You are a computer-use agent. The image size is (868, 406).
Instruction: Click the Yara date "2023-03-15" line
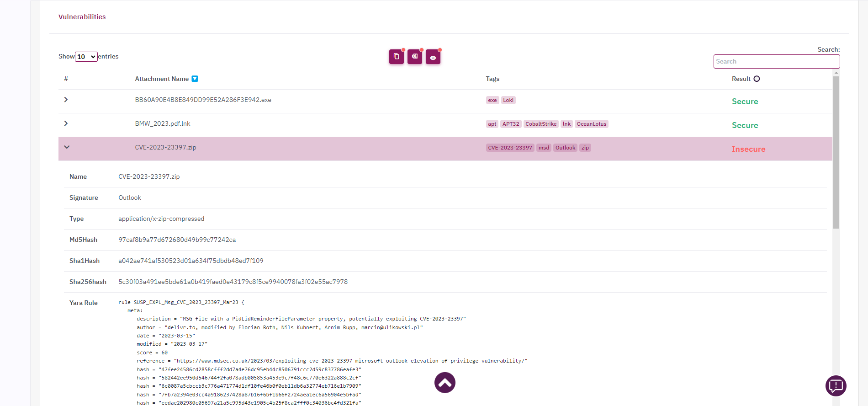pos(166,336)
